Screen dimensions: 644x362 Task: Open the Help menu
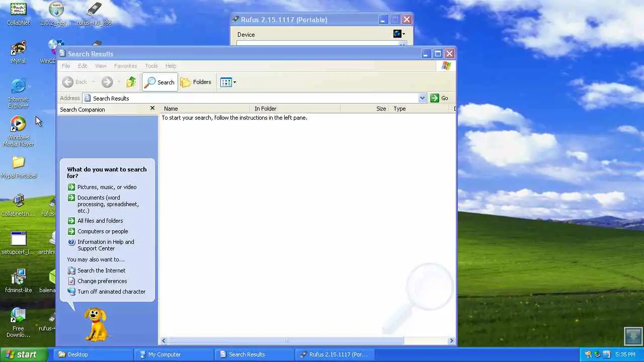click(171, 66)
